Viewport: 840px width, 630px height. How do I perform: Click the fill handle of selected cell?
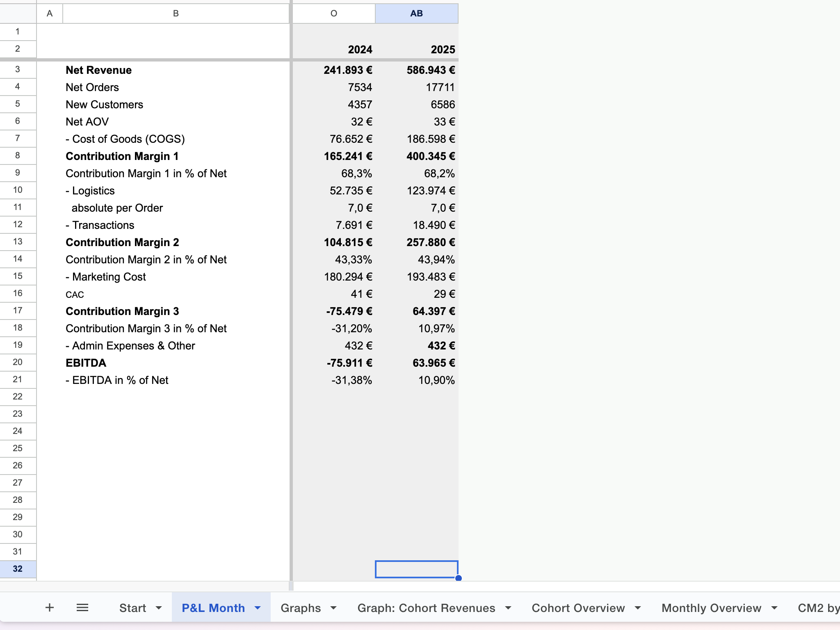click(x=459, y=578)
